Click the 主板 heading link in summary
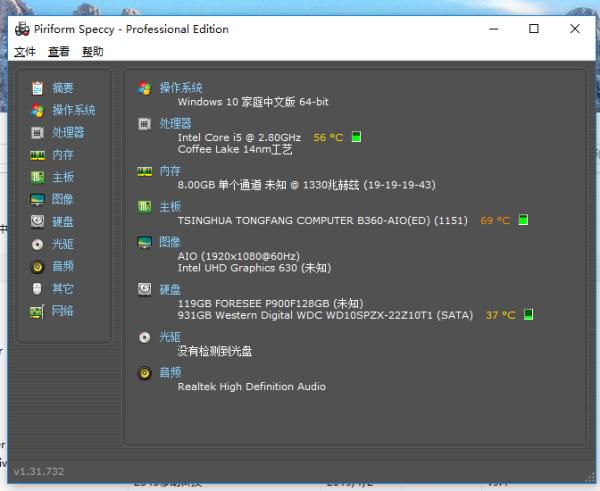600x491 pixels. pyautogui.click(x=170, y=207)
